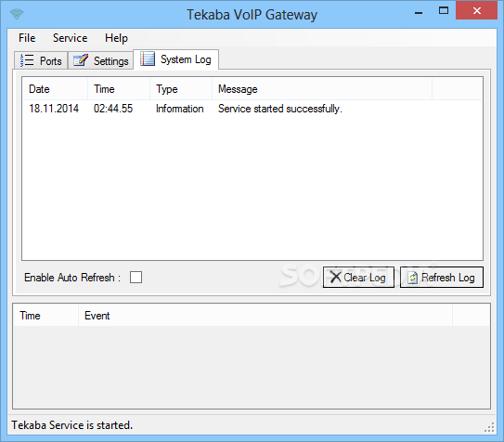Select the 'Service started successfully.' message

click(280, 109)
